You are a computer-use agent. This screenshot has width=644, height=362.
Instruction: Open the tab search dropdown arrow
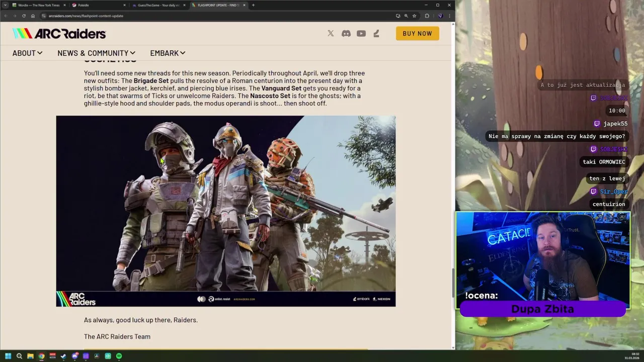click(5, 5)
